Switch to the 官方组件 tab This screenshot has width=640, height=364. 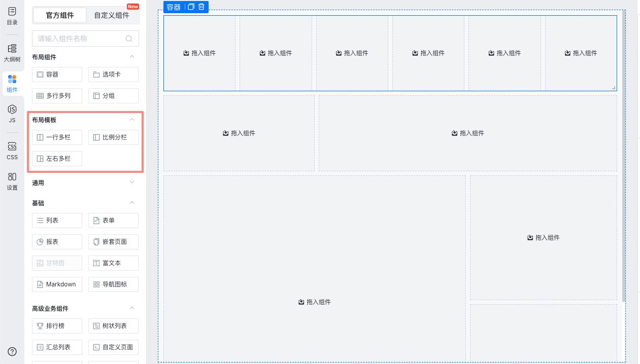pos(60,15)
